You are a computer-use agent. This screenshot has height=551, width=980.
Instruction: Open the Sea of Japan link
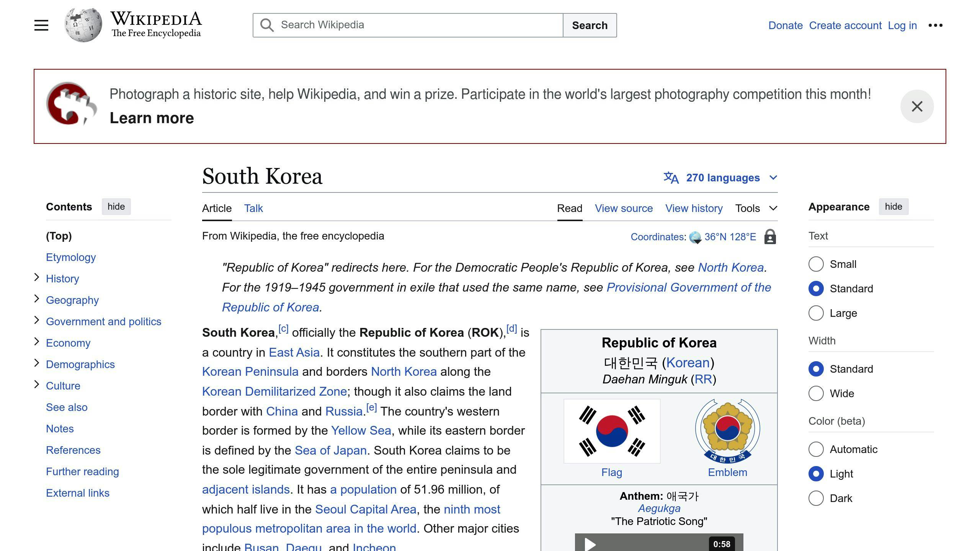tap(331, 450)
